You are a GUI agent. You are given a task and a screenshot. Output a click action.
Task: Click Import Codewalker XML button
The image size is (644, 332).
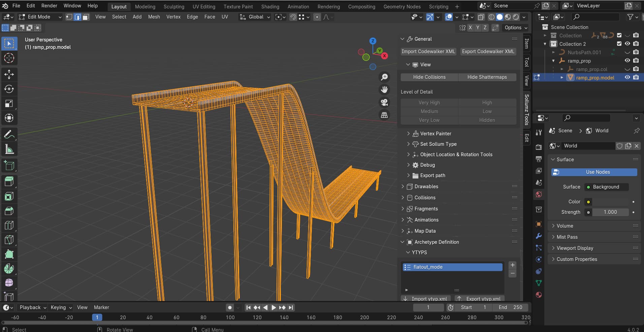coord(428,52)
